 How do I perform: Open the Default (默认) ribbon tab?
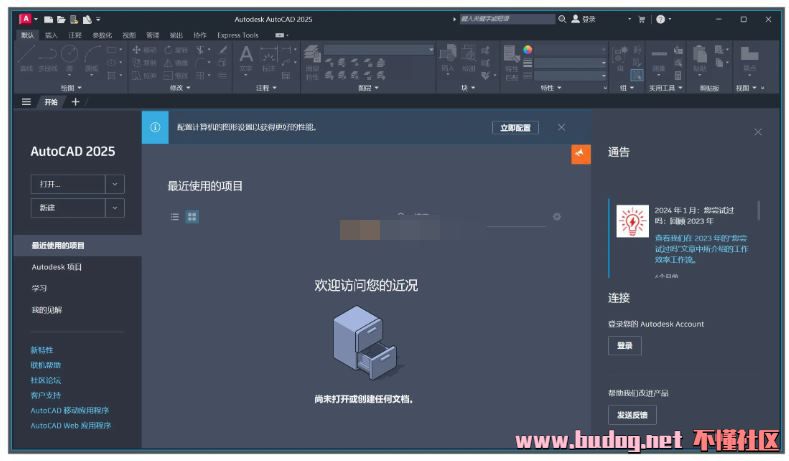[27, 35]
